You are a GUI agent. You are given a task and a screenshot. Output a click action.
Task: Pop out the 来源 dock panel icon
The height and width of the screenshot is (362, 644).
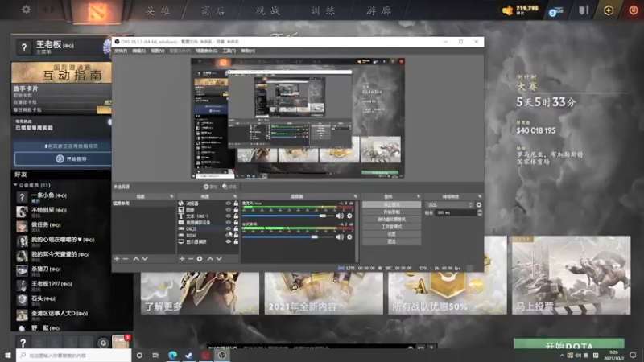point(235,196)
